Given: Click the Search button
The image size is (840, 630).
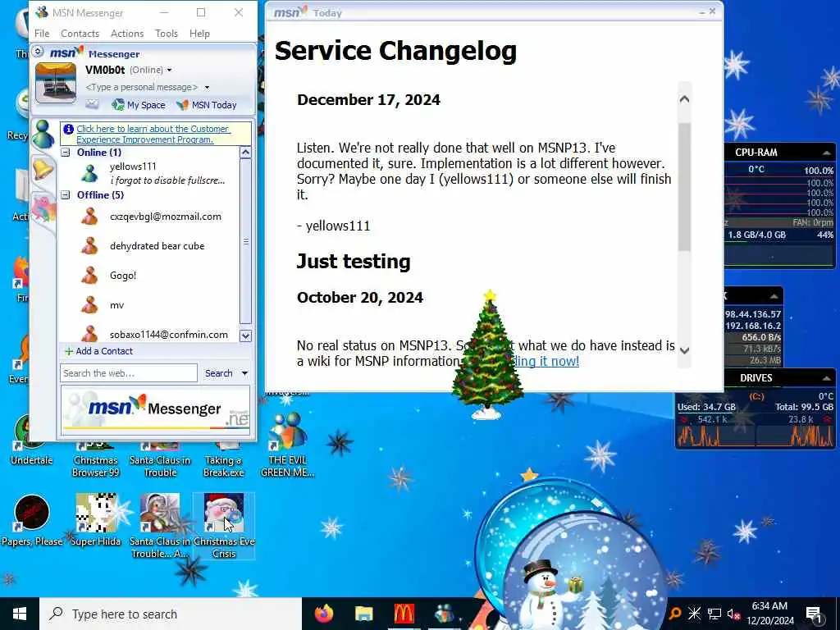Looking at the screenshot, I should (218, 373).
